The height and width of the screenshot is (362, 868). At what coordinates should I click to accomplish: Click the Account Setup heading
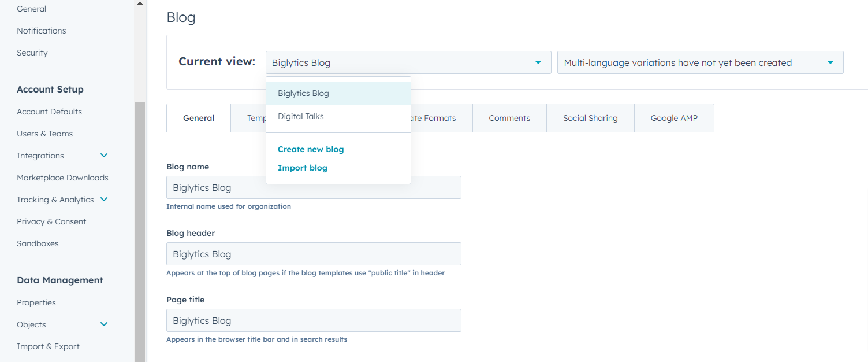50,90
